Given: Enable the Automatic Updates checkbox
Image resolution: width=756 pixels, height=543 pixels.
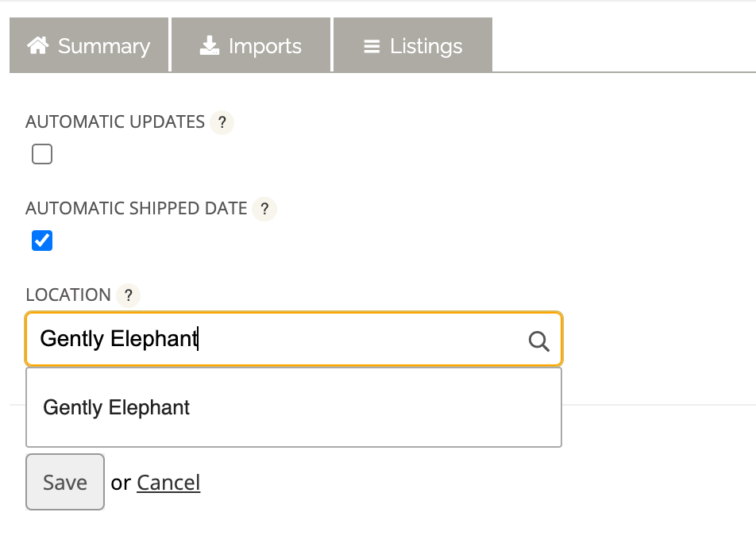Looking at the screenshot, I should click(41, 154).
